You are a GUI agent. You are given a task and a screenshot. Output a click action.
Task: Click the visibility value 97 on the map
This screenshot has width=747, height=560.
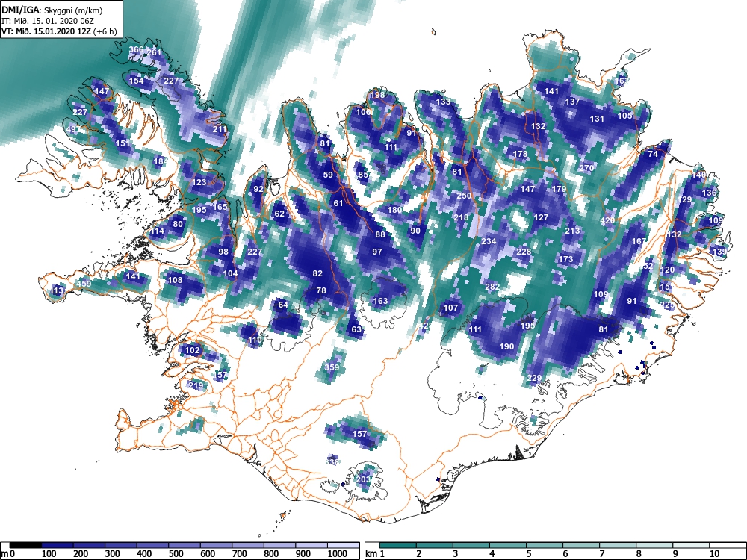(377, 252)
